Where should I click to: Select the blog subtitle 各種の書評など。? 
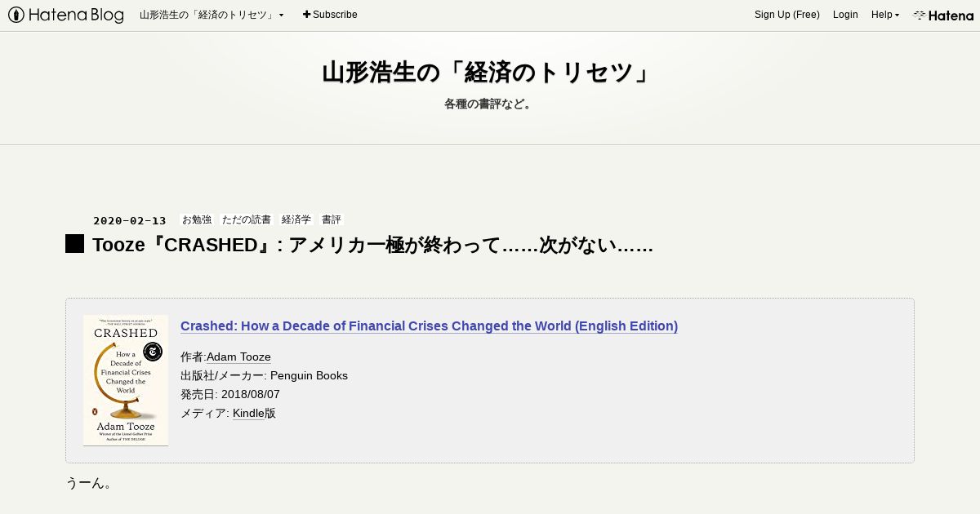pos(489,104)
